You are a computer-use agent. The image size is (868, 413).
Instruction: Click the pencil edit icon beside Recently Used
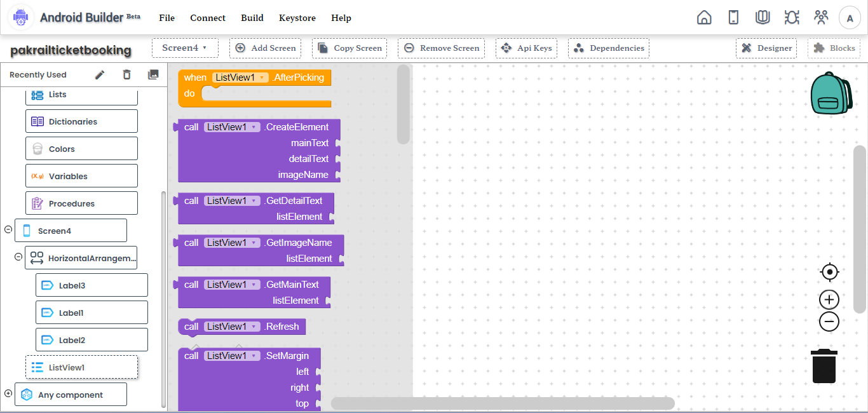[x=100, y=74]
